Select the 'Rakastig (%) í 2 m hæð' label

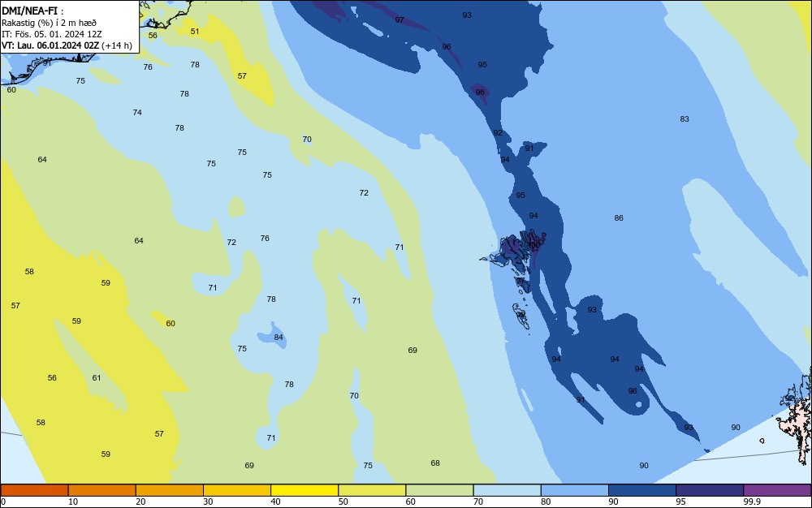pos(50,23)
